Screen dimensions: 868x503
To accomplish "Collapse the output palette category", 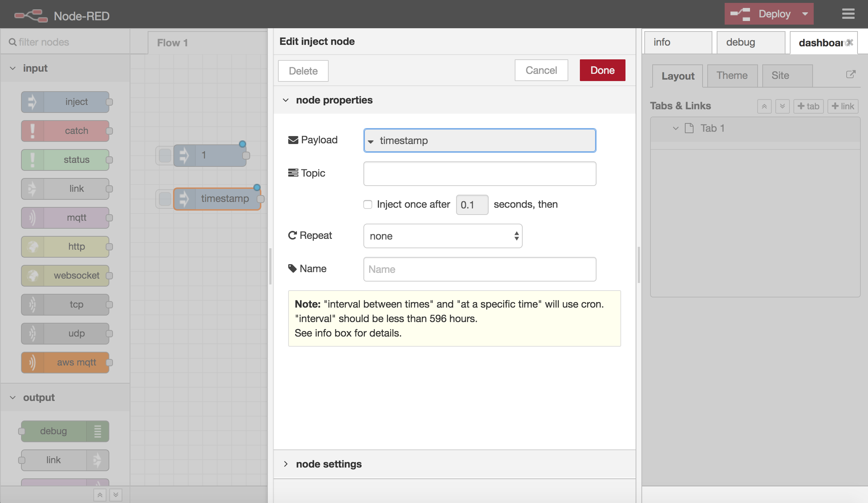I will pyautogui.click(x=65, y=397).
